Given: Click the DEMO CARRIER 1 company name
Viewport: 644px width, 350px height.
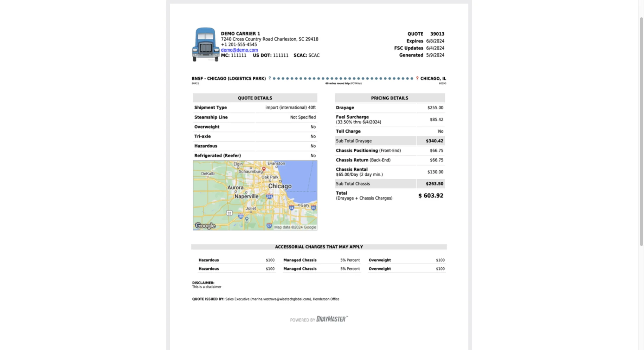Looking at the screenshot, I should click(240, 34).
